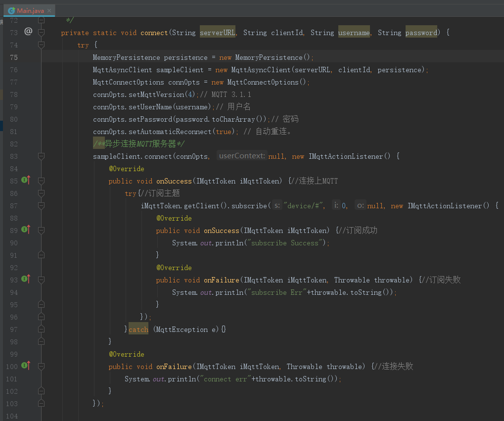Image resolution: width=504 pixels, height=421 pixels.
Task: Click the highlighted username parameter
Action: (354, 33)
